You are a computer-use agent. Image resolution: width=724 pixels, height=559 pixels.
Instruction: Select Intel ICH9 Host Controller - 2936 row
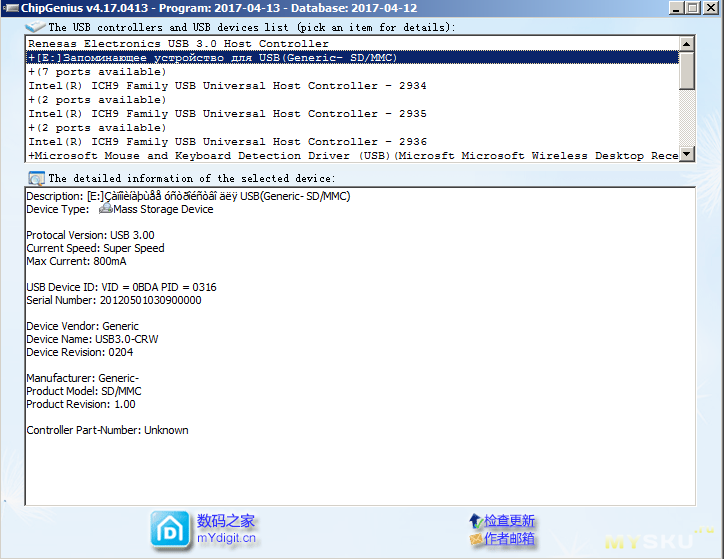(x=352, y=142)
